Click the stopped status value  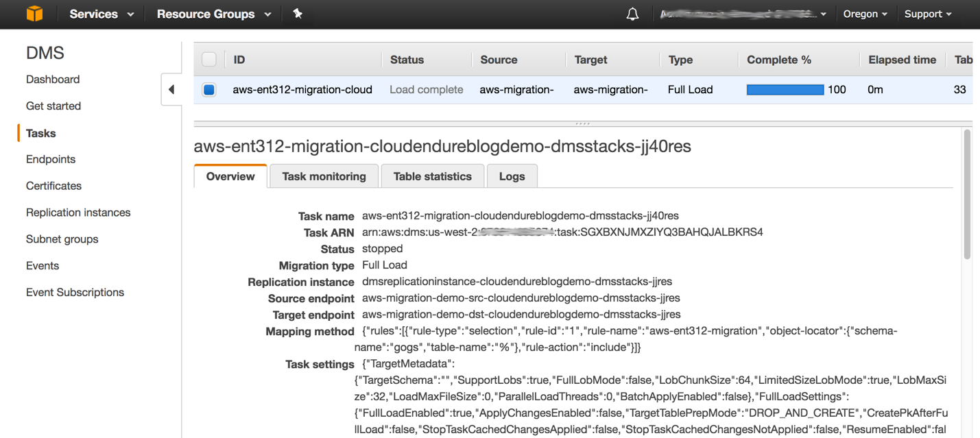click(x=382, y=249)
